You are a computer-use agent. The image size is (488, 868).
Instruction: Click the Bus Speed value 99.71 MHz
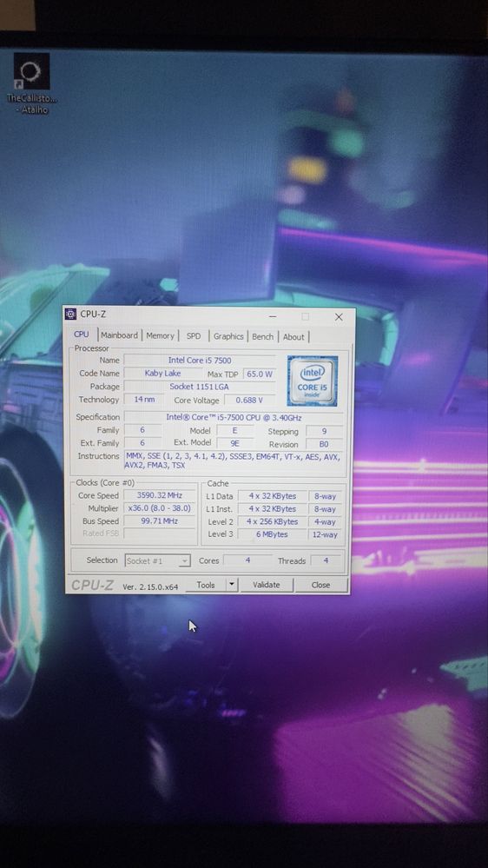tap(160, 521)
